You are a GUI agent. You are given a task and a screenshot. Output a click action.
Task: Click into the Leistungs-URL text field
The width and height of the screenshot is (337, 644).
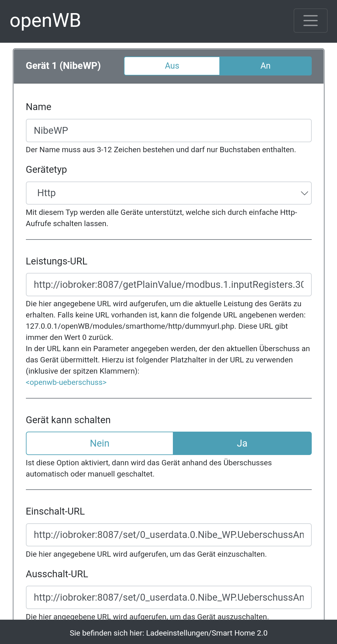[x=168, y=284]
